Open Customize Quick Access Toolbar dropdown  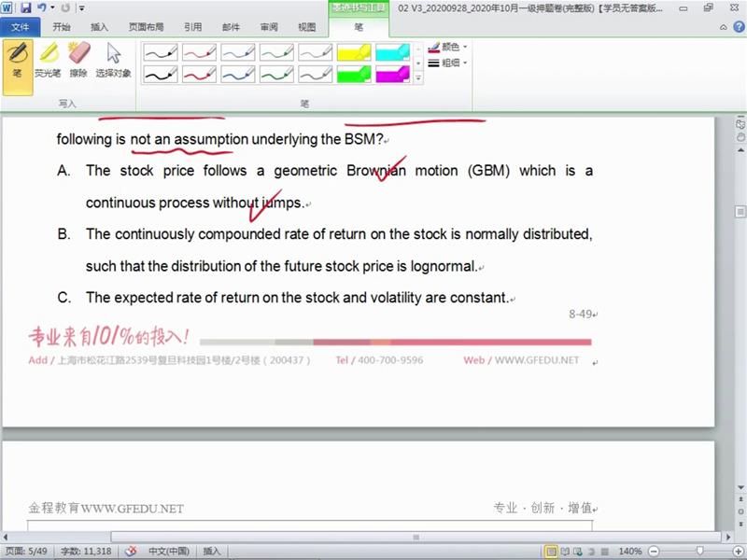[82, 8]
